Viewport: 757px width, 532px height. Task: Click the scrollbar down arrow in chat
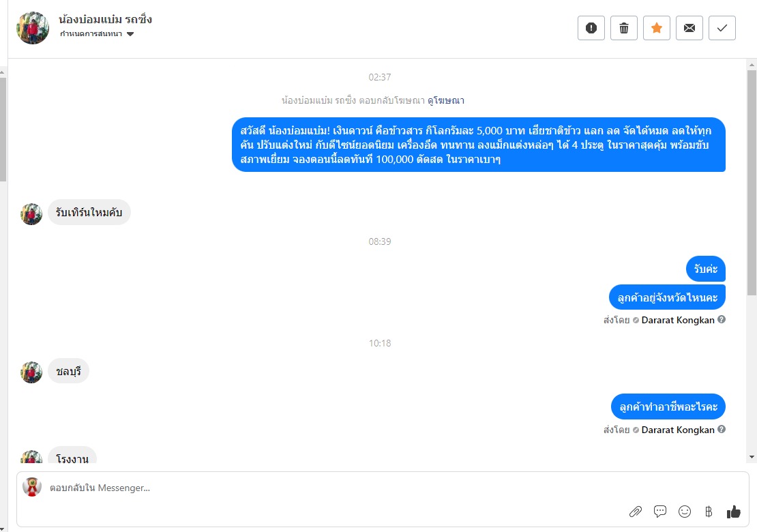tap(752, 456)
